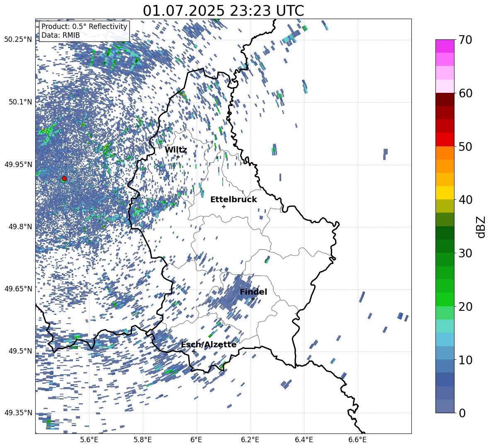Click the colorbar tick label 0
This screenshot has width=491, height=448.
click(462, 413)
